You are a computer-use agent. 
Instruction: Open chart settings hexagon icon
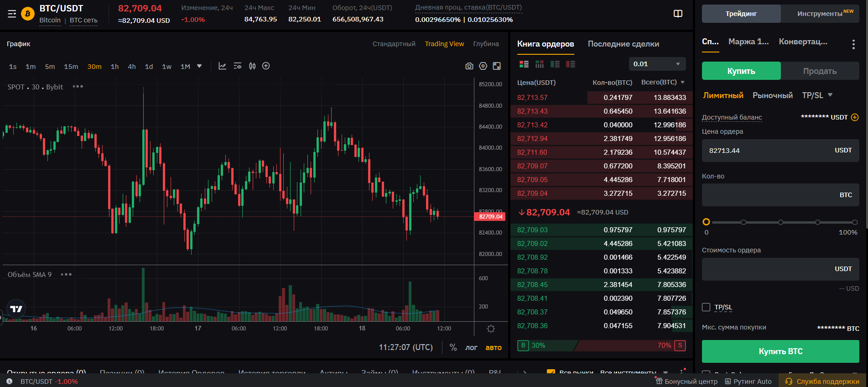coord(483,66)
